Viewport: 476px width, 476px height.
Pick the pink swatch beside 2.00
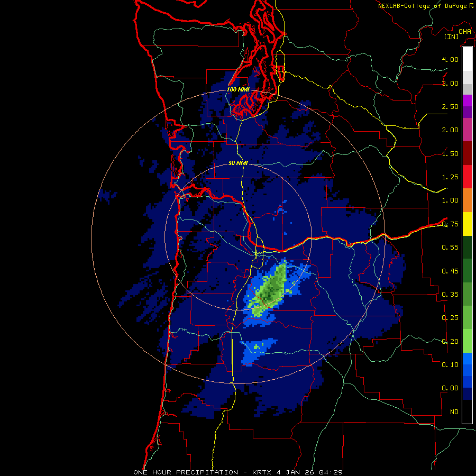(467, 130)
